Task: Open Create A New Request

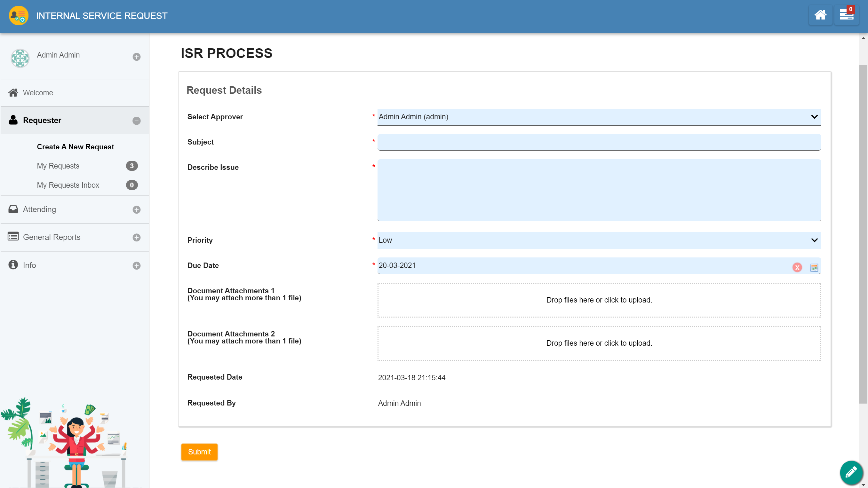Action: 76,147
